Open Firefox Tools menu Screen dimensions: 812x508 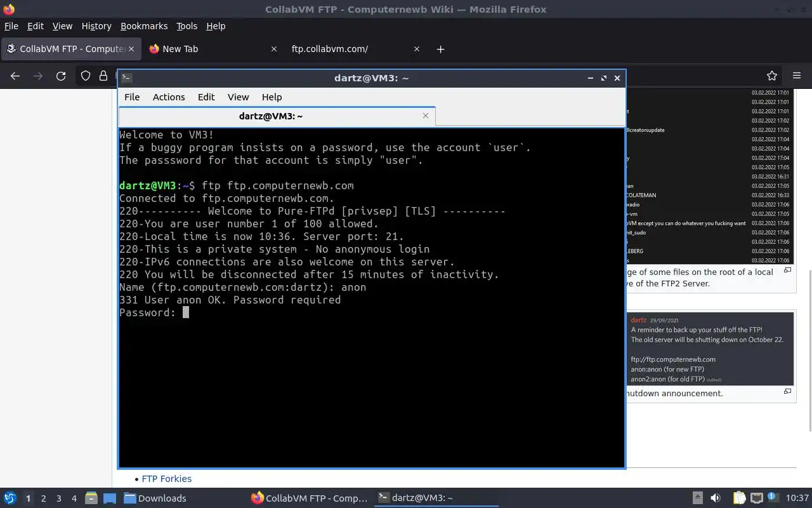coord(187,26)
